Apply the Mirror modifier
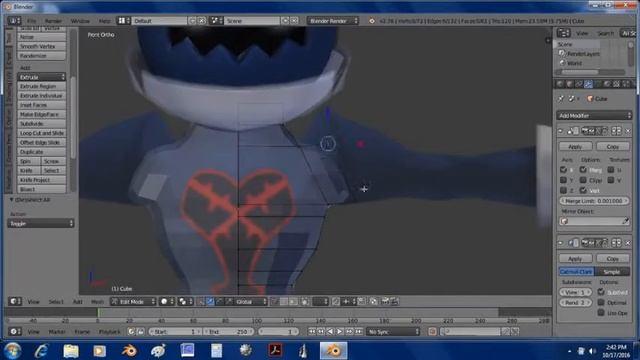Screen dimensions: 640x360 [x=575, y=146]
